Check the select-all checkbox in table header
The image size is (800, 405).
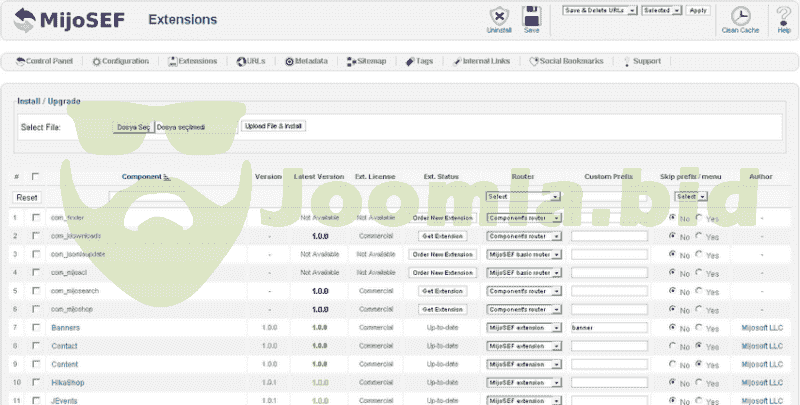pyautogui.click(x=36, y=177)
